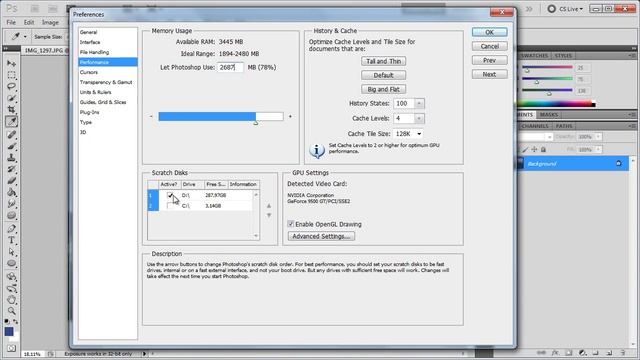Open the Cache Levels dropdown
The width and height of the screenshot is (640, 360).
pos(419,118)
